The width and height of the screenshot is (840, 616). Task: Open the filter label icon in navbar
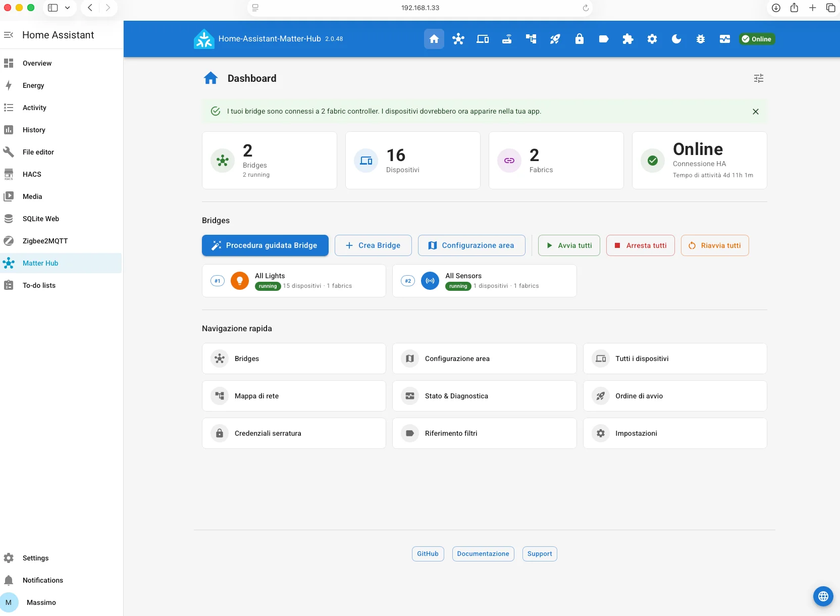pos(604,39)
